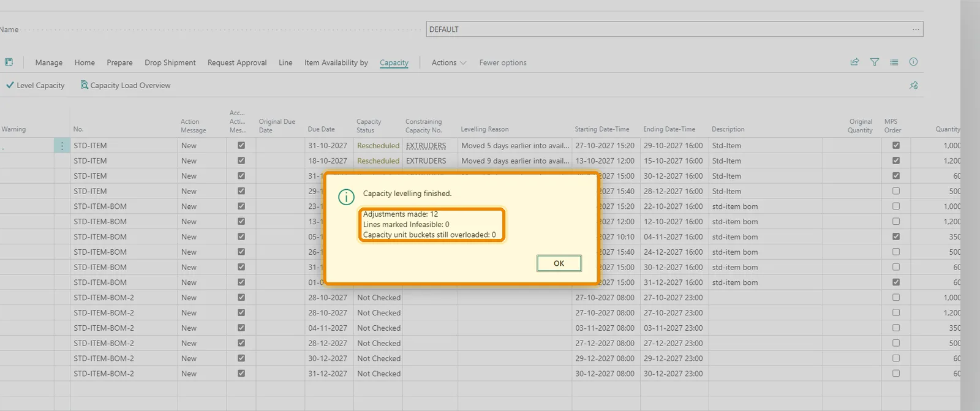Click Ending Date-Time 29-12-2027 23:00
The width and height of the screenshot is (980, 411).
pyautogui.click(x=673, y=358)
